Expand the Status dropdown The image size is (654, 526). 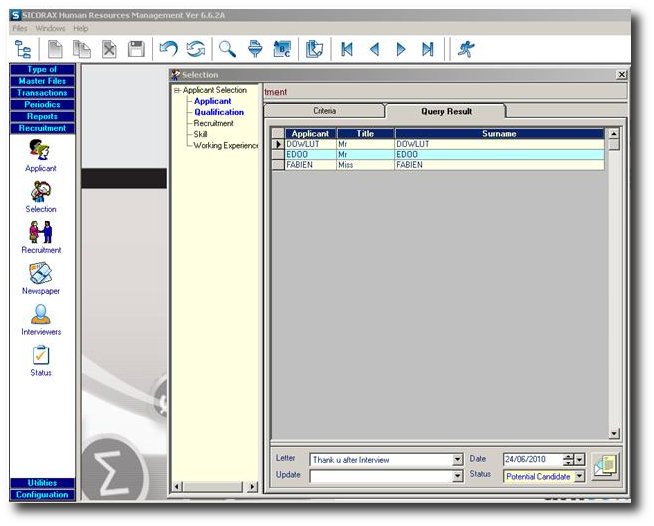click(580, 476)
